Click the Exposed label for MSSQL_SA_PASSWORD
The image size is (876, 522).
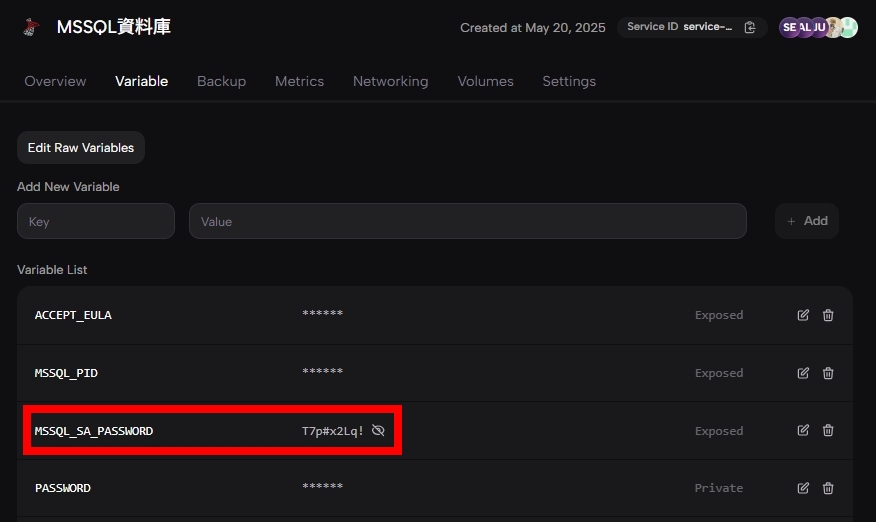click(x=719, y=431)
